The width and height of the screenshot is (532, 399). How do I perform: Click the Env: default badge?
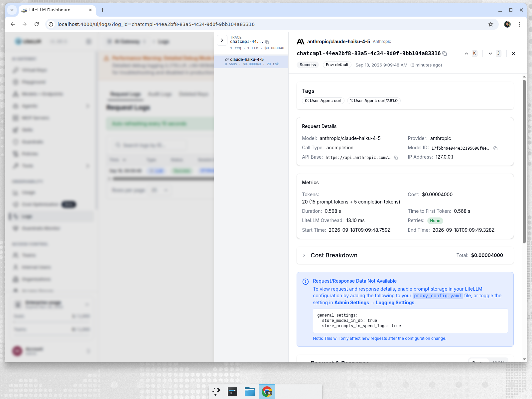tap(337, 65)
